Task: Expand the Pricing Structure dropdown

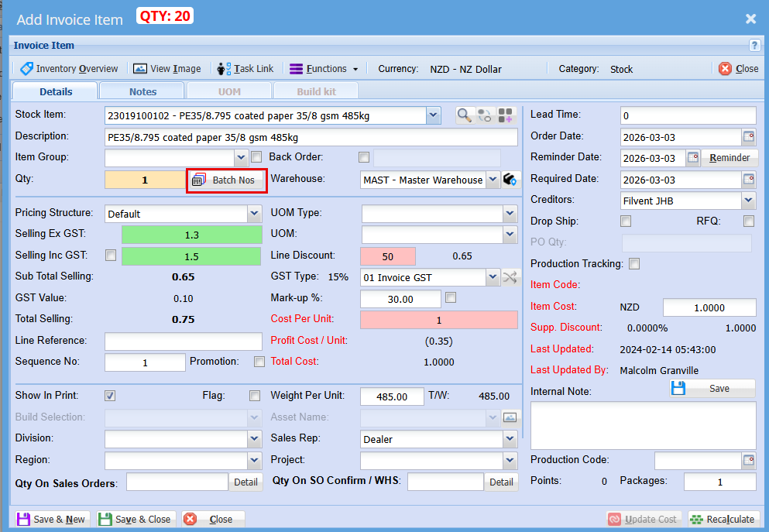Action: [x=254, y=214]
